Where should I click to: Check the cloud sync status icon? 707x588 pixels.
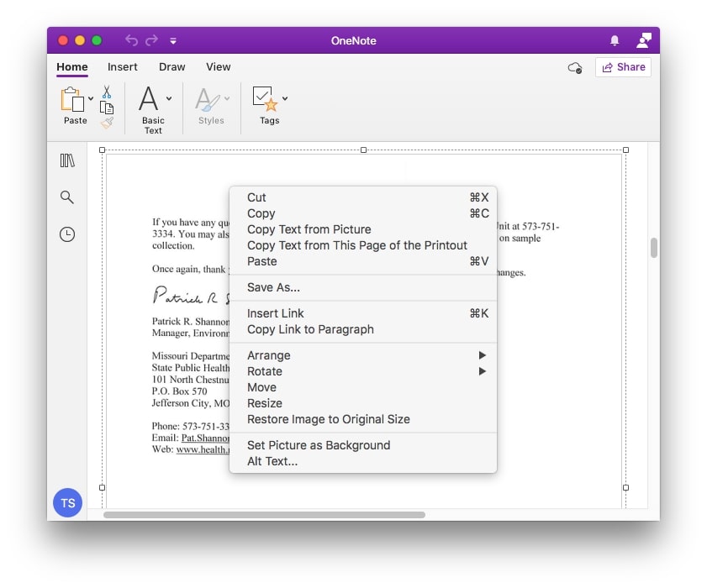tap(575, 67)
